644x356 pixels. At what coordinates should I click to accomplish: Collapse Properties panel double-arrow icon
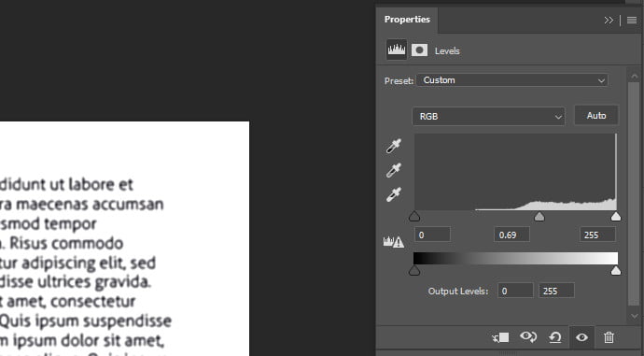[609, 21]
